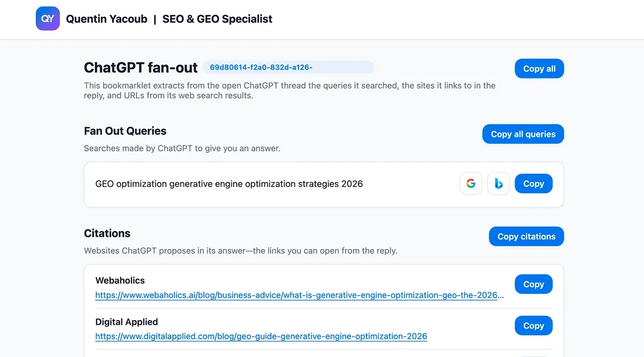
Task: Click the Fan Out Queries section heading
Action: click(x=125, y=131)
